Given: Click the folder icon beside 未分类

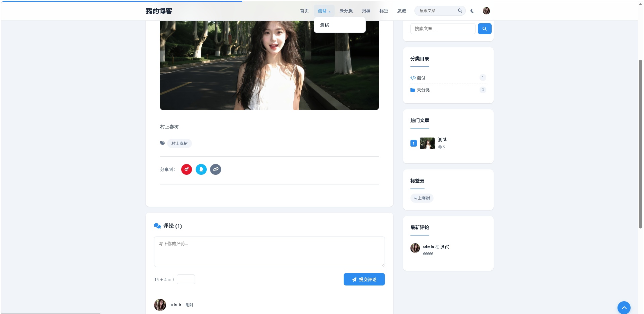Looking at the screenshot, I should (412, 90).
